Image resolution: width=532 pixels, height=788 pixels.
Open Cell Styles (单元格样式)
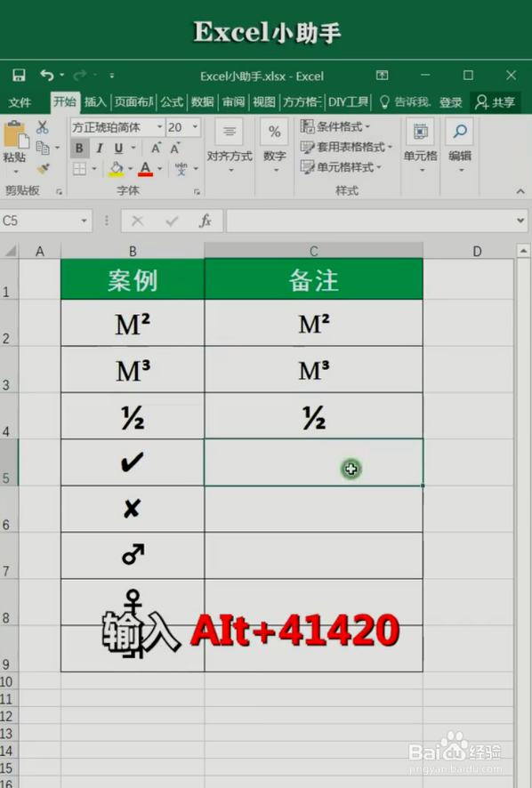[x=341, y=167]
